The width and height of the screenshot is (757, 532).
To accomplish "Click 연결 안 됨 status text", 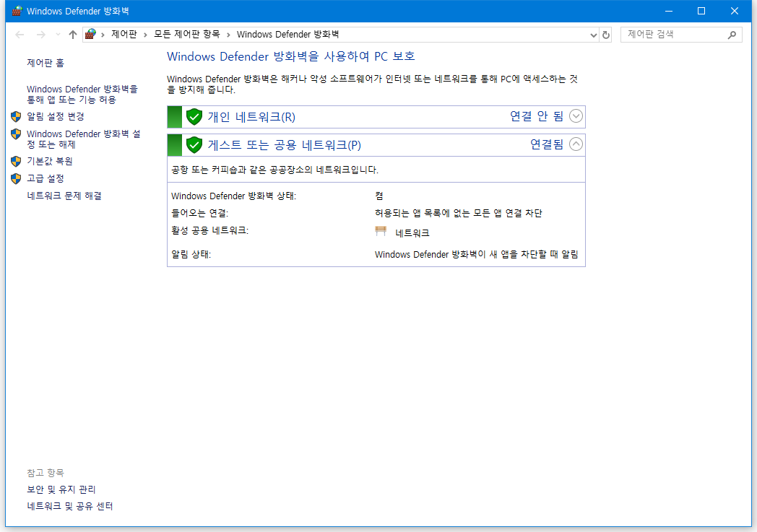I will 537,116.
